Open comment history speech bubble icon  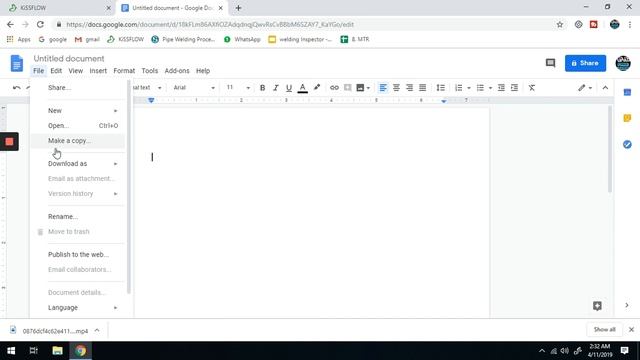550,63
